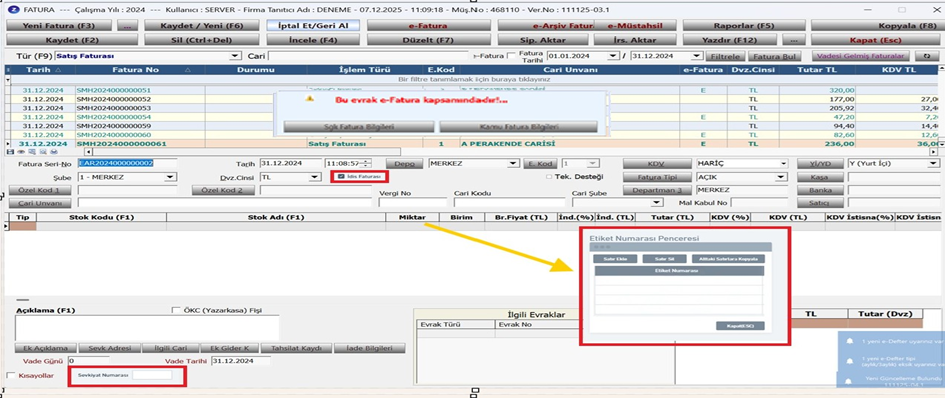Viewport: 945px width, 398px height.
Task: Click the Fatura Bul button
Action: tap(774, 56)
